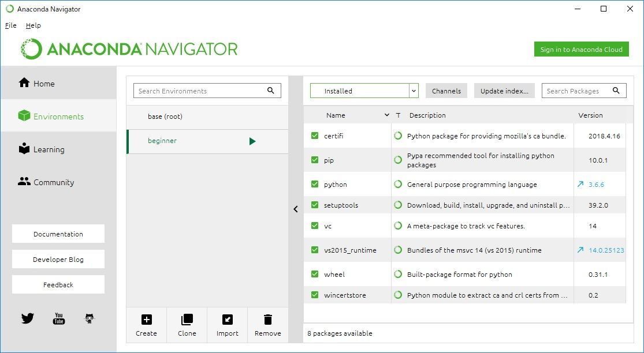Sort packages using the Name column arrow

click(x=386, y=115)
